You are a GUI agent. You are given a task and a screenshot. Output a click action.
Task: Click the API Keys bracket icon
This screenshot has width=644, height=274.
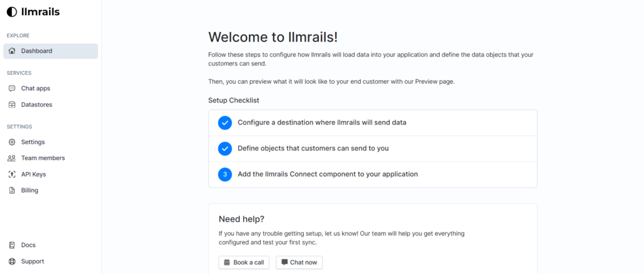[12, 174]
